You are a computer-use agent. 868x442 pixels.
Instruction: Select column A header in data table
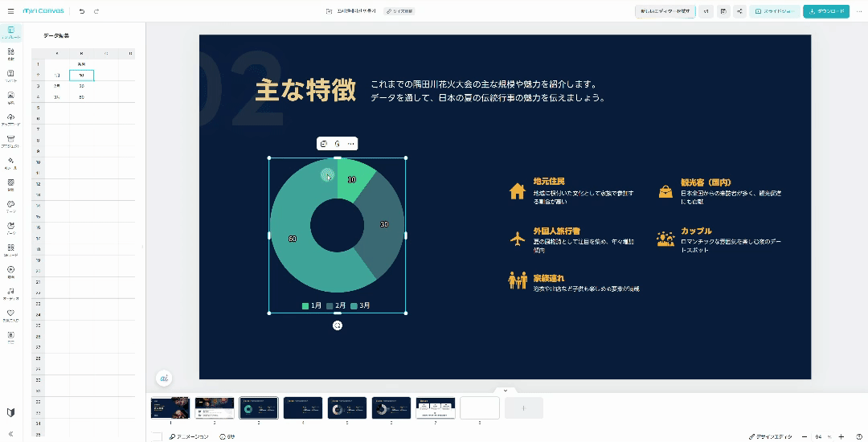pyautogui.click(x=57, y=54)
